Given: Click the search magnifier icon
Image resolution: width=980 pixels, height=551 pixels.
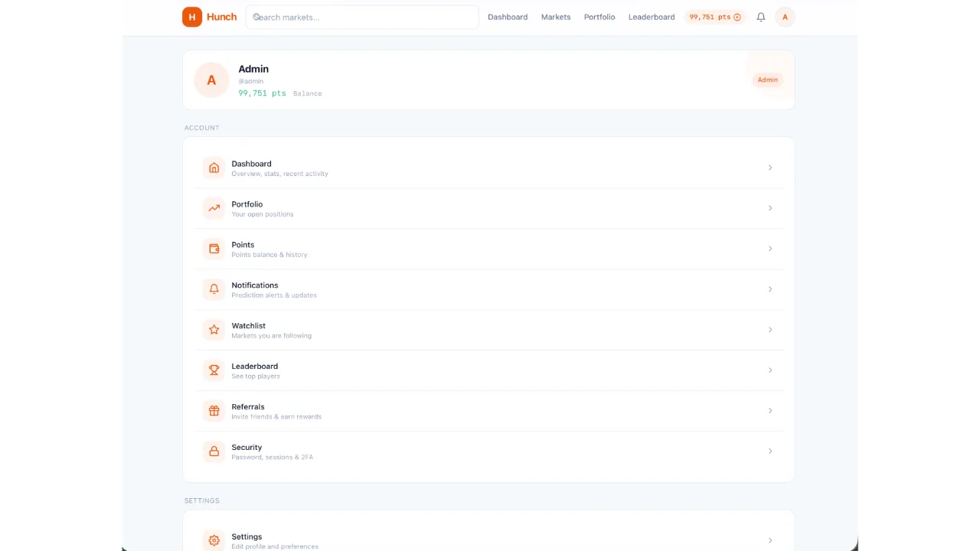Looking at the screenshot, I should pos(257,17).
